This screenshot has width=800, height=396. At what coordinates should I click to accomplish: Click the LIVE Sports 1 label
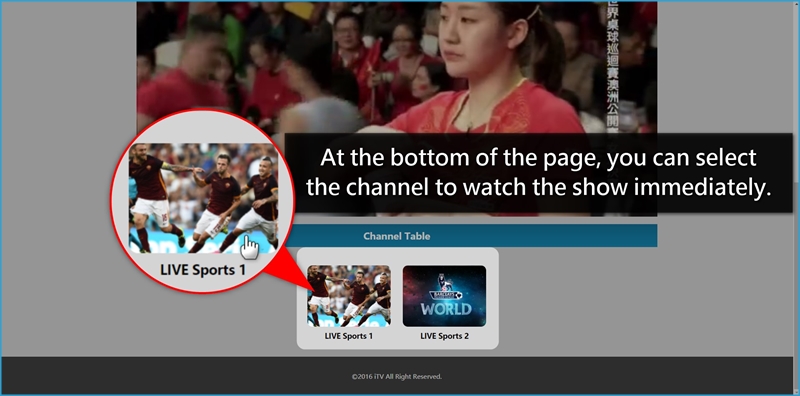[x=349, y=336]
